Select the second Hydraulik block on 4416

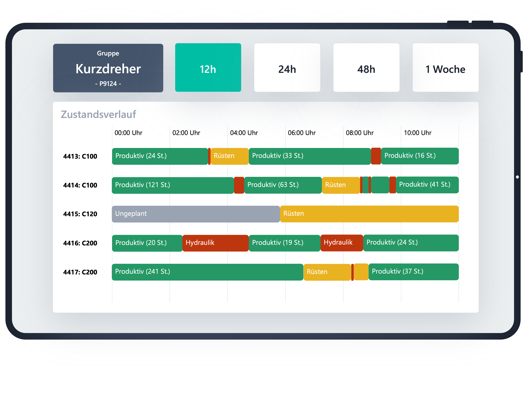[342, 243]
